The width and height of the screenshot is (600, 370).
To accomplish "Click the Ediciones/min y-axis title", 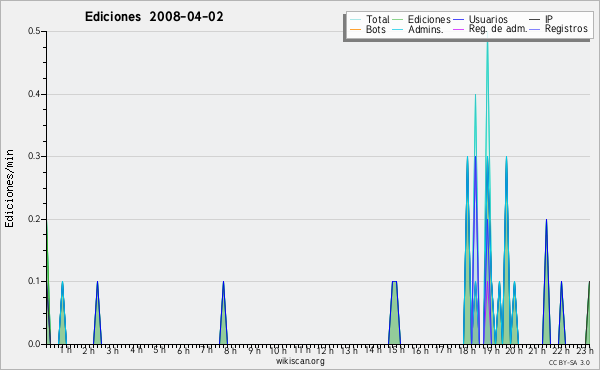I will click(x=9, y=188).
